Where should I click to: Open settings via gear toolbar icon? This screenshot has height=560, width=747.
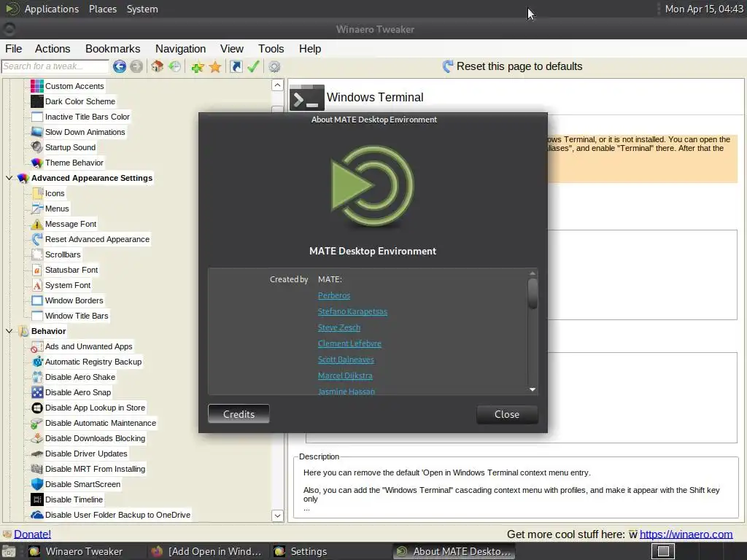coord(274,66)
